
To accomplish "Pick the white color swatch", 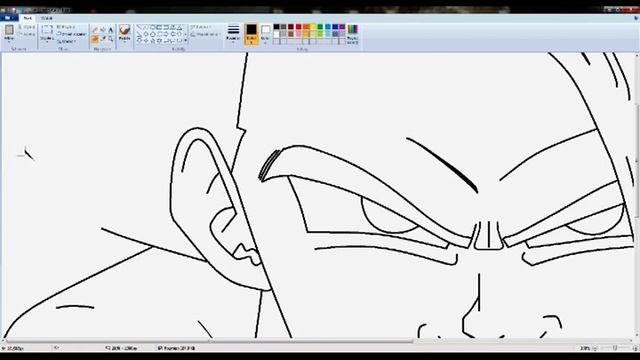I will [x=276, y=34].
